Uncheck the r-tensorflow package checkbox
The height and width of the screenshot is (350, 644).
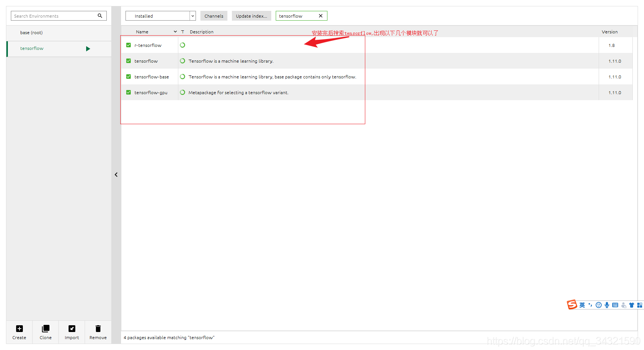tap(129, 45)
